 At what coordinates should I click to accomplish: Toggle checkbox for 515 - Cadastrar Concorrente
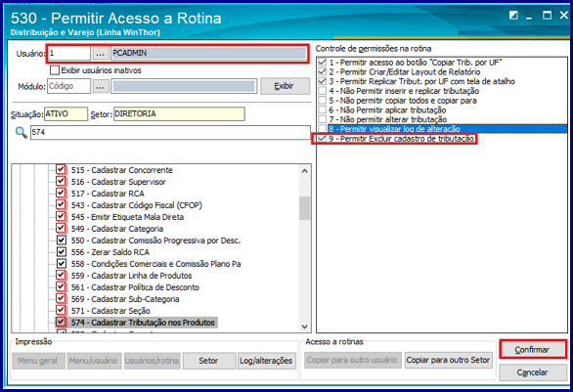click(x=61, y=170)
